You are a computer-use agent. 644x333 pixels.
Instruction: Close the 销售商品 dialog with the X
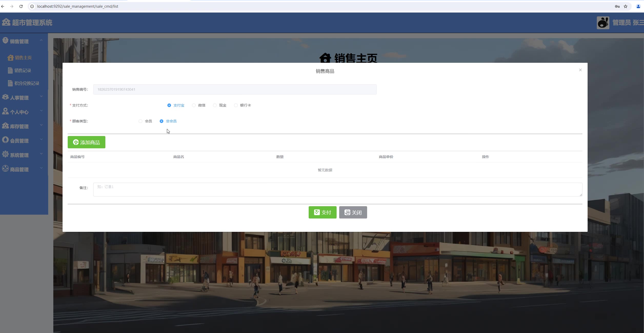[x=580, y=70]
